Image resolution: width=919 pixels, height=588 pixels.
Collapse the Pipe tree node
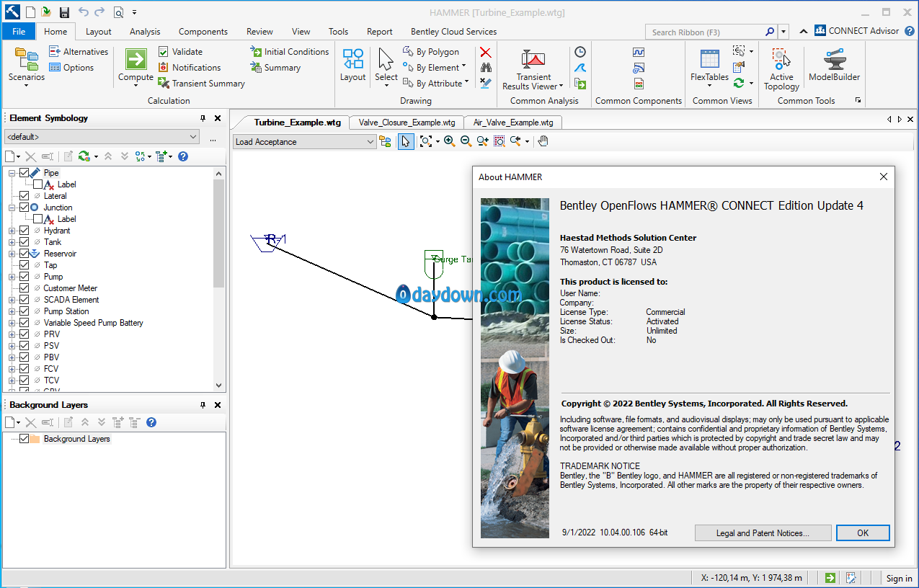click(12, 173)
